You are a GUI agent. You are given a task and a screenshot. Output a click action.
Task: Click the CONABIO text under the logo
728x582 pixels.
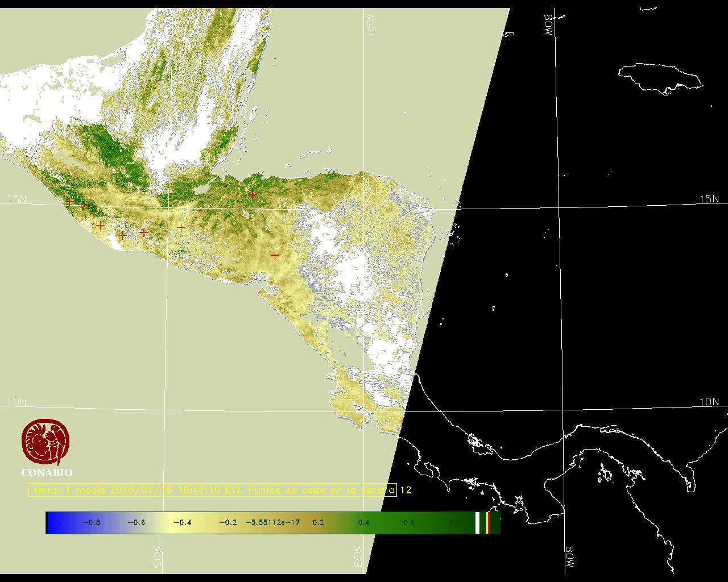pyautogui.click(x=47, y=472)
